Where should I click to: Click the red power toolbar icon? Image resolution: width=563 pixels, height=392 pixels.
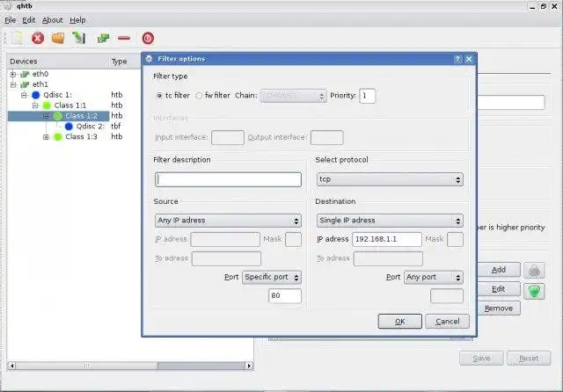click(x=148, y=38)
